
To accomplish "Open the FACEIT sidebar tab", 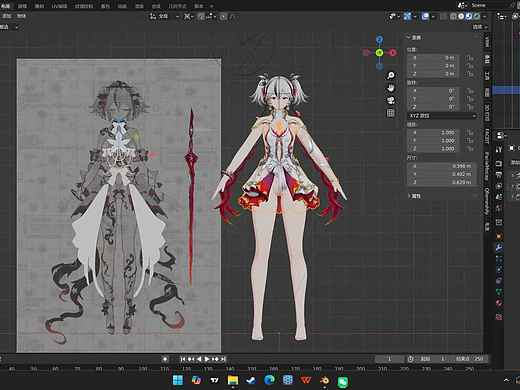I will pos(487,136).
